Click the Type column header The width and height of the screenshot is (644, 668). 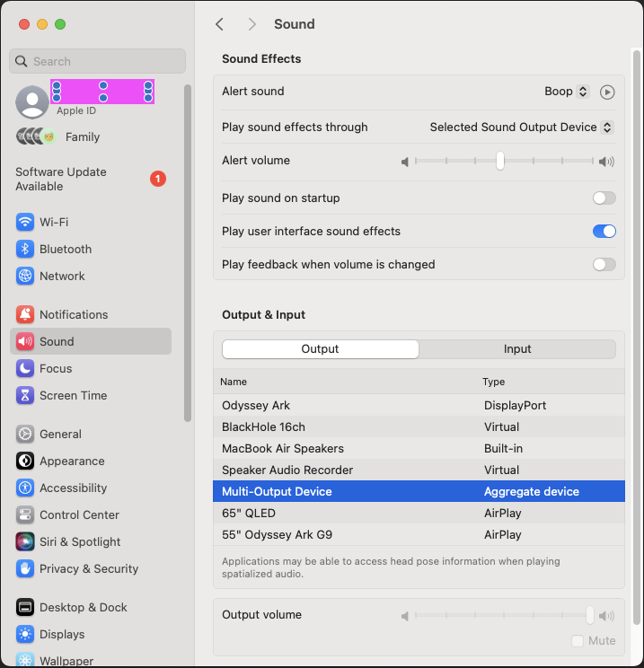(493, 382)
